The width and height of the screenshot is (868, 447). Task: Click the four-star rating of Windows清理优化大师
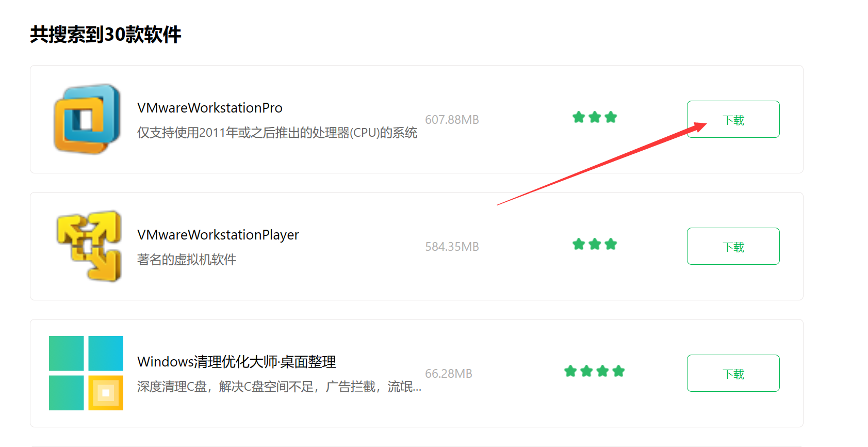595,371
